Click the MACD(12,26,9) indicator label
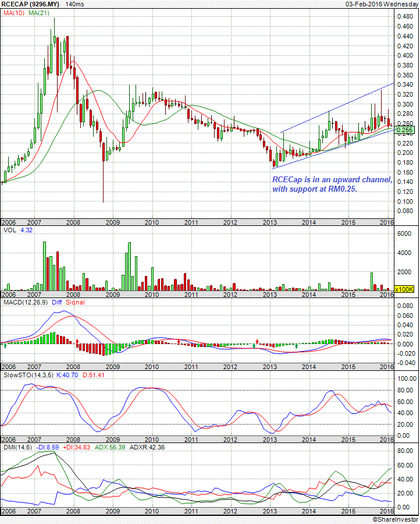Screen dimensions: 420x524 click(x=26, y=302)
